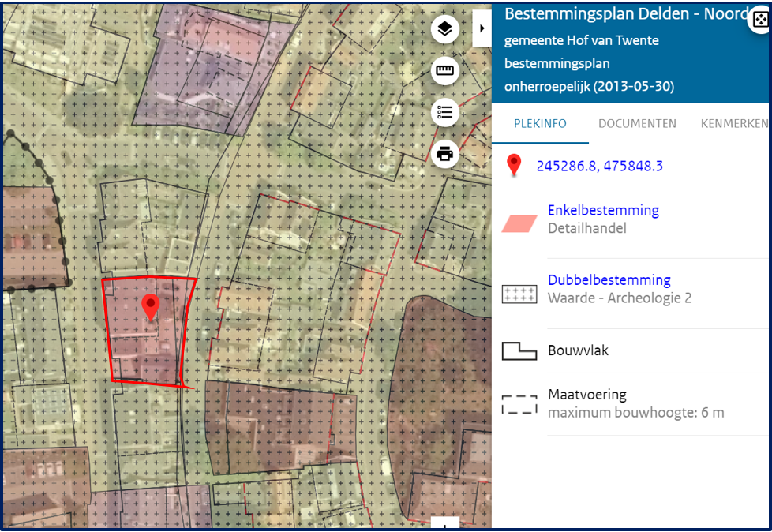This screenshot has width=772, height=532.
Task: Switch to the PLEKINFO tab
Action: click(540, 123)
